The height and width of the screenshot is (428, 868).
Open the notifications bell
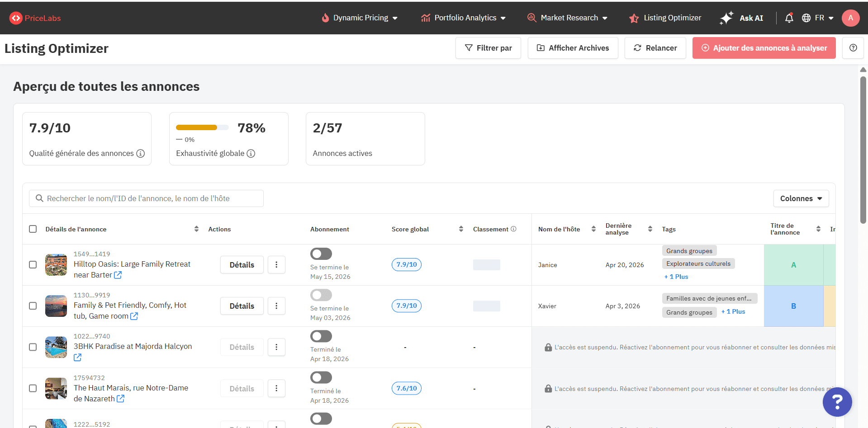(789, 18)
